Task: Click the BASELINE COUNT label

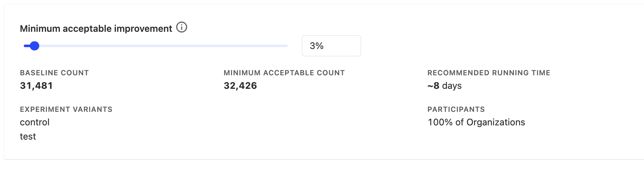Action: [54, 73]
